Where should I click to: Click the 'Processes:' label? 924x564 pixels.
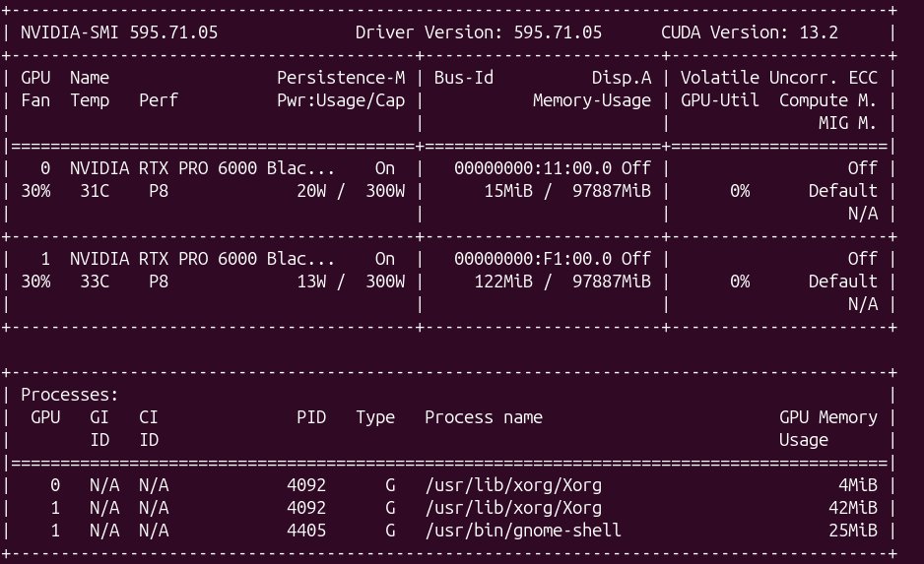point(70,395)
